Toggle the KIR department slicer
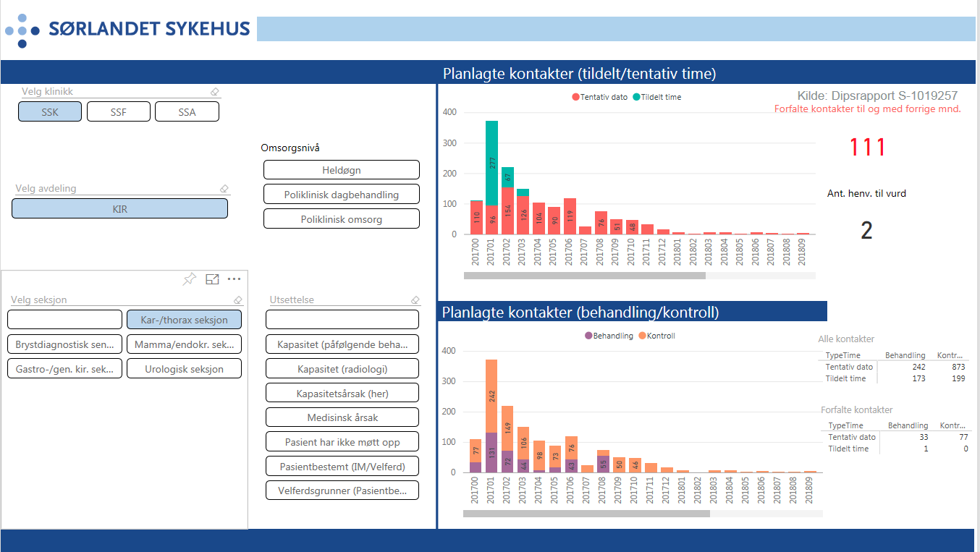The image size is (980, 552). (x=119, y=208)
